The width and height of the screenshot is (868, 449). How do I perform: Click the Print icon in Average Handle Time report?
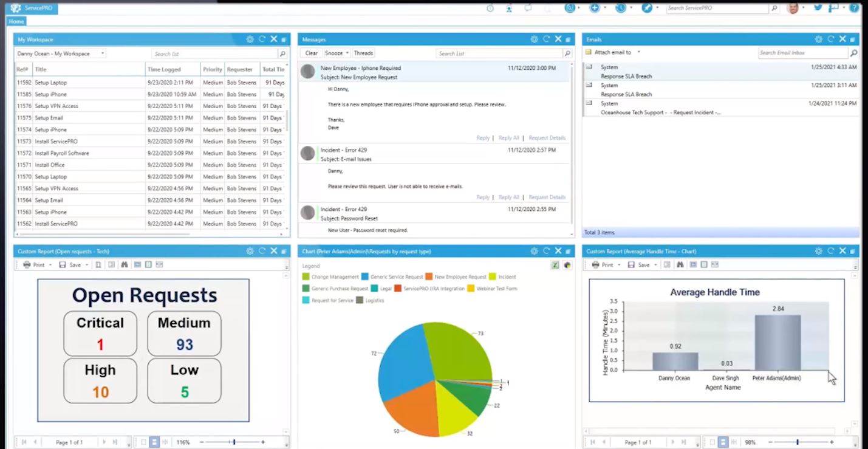point(596,264)
